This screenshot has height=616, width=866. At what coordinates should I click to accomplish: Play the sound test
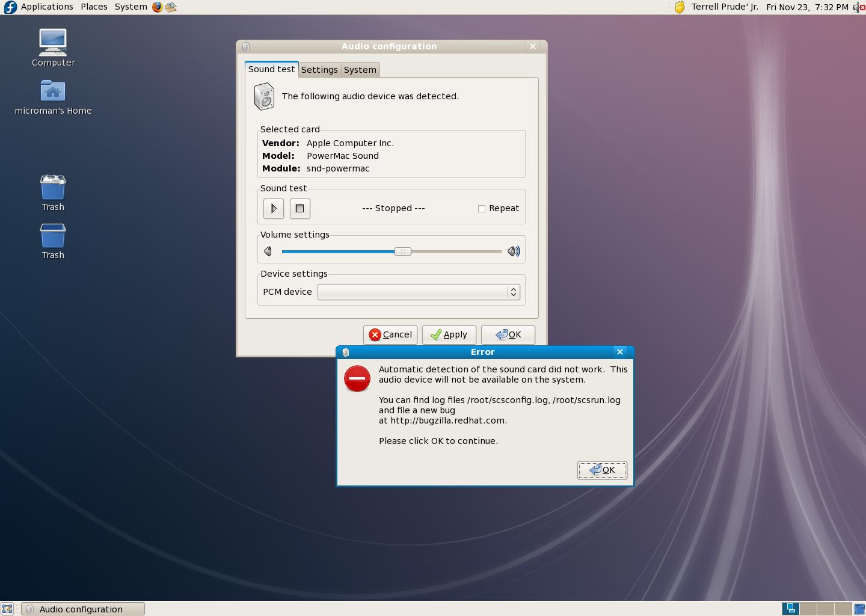point(274,208)
